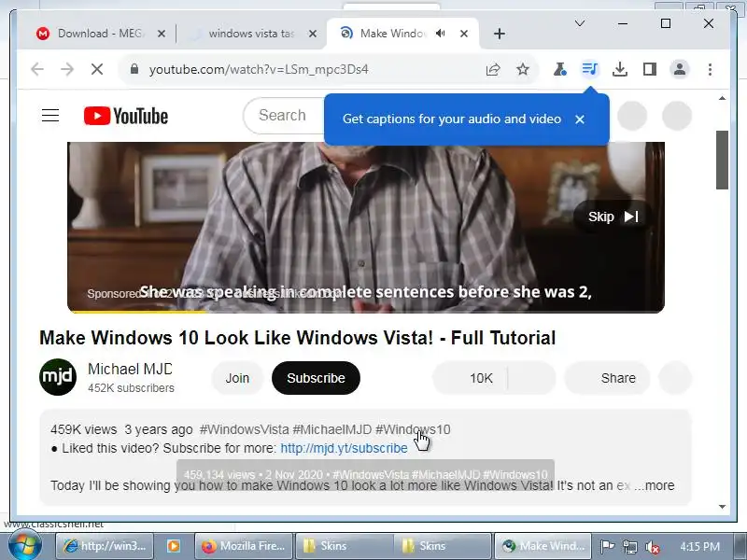Open Michael MJD channel name link
The width and height of the screenshot is (747, 560).
point(130,369)
